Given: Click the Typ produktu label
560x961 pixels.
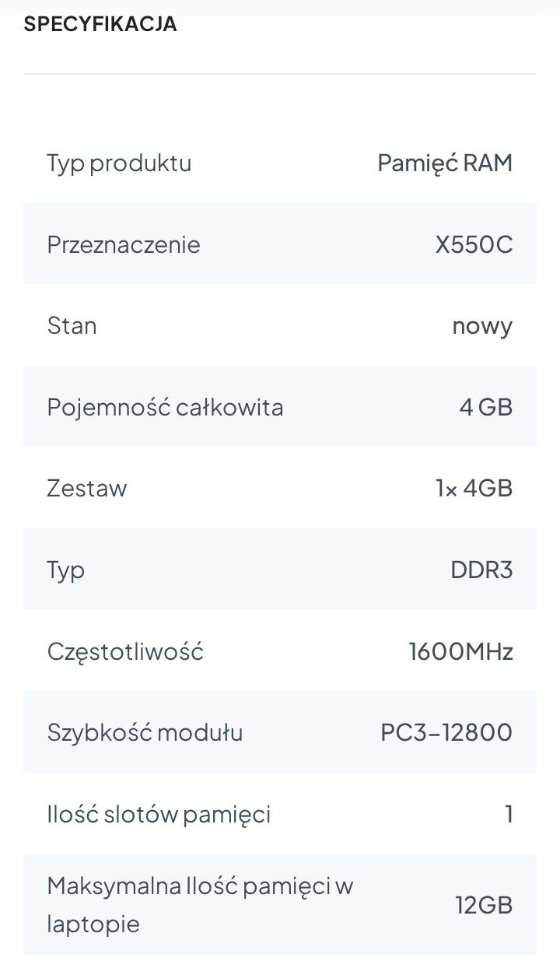Looking at the screenshot, I should [x=119, y=163].
